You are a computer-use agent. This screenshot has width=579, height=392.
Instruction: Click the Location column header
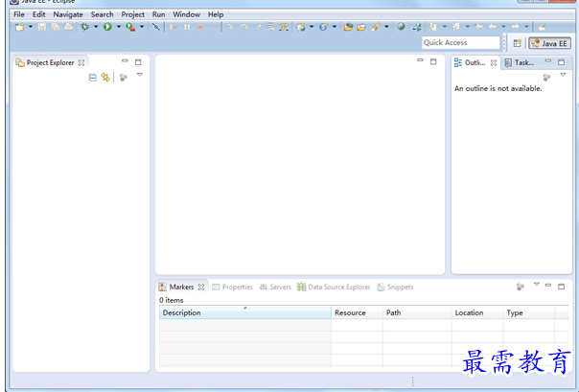(477, 312)
